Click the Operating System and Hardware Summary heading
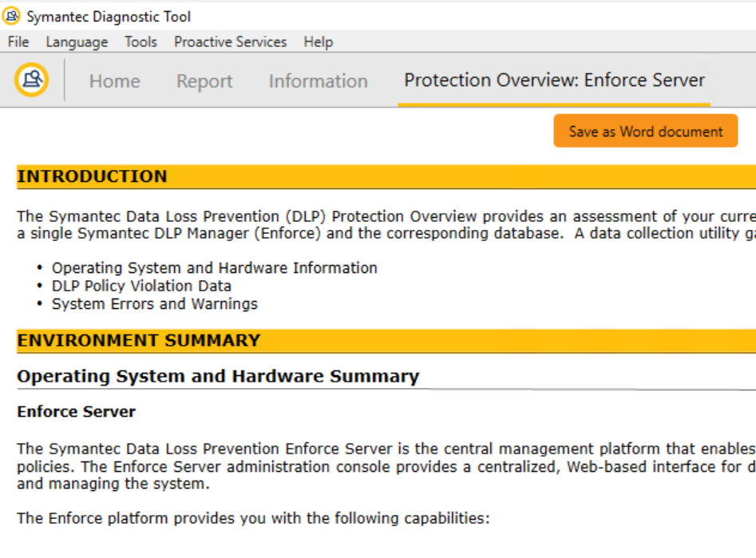 [x=218, y=376]
